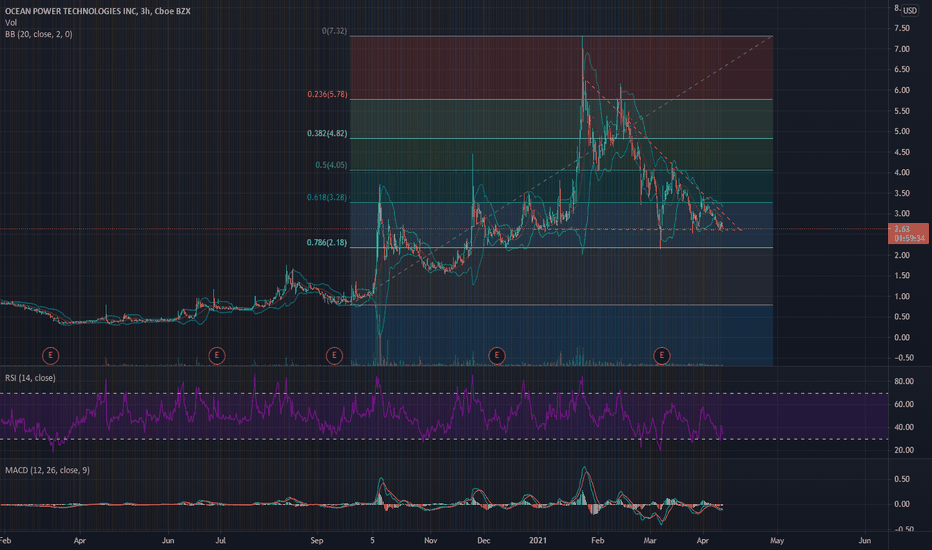Click the 0.382(4.82) Fibonacci level label
The width and height of the screenshot is (932, 550).
click(327, 133)
